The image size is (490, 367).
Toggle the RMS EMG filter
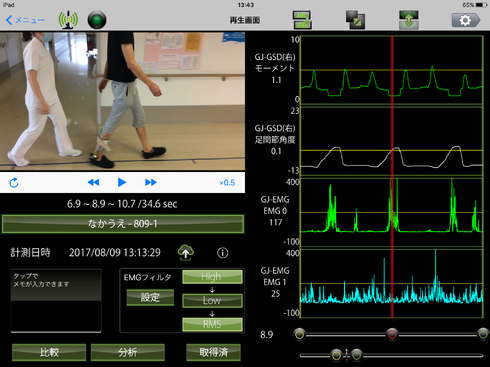212,324
